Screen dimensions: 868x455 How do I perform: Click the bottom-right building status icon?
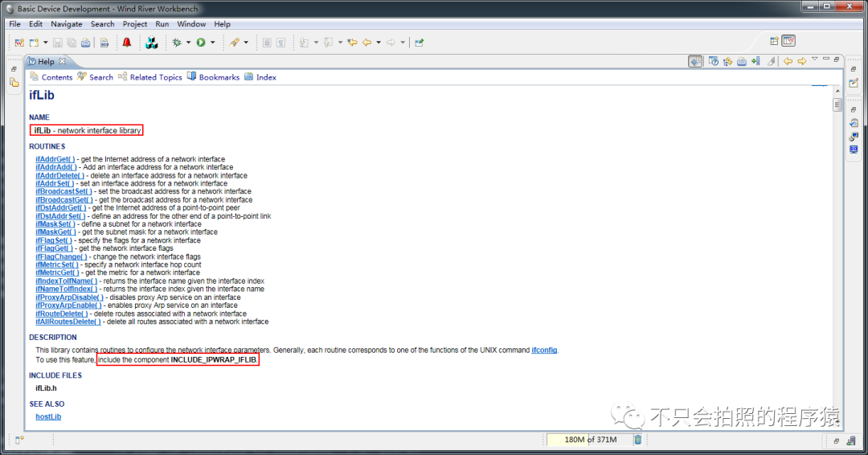(851, 441)
